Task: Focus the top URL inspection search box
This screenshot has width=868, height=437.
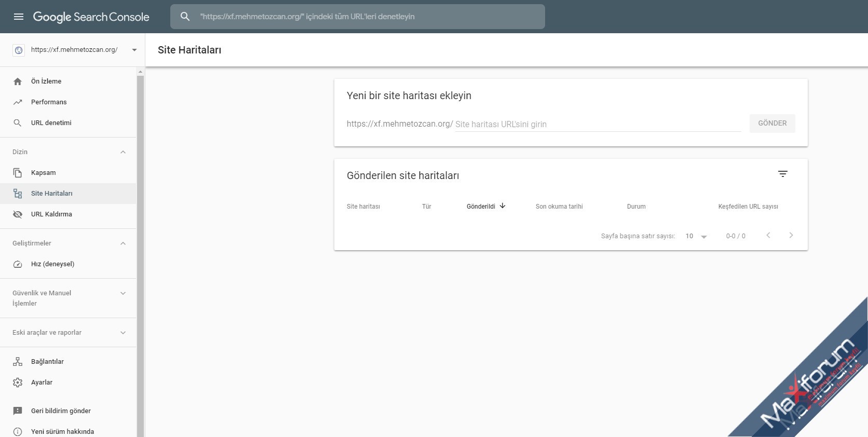Action: [x=358, y=17]
